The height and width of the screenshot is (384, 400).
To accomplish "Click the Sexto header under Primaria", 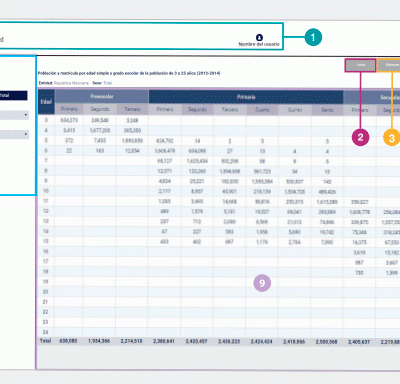I will 327,110.
